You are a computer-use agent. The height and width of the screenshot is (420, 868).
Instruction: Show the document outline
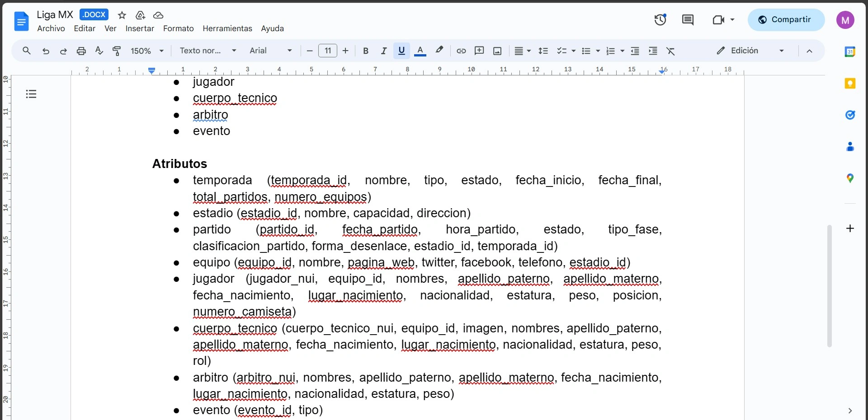[31, 94]
